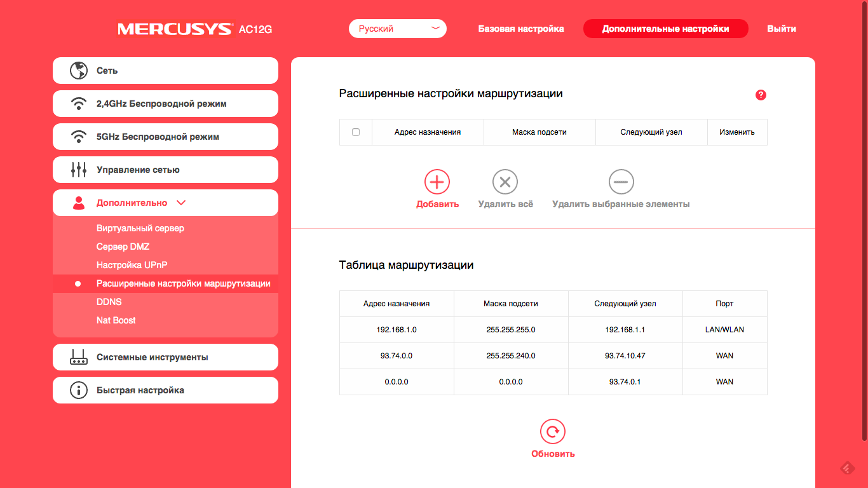Open the red question mark help icon
The height and width of the screenshot is (488, 868).
pyautogui.click(x=761, y=95)
